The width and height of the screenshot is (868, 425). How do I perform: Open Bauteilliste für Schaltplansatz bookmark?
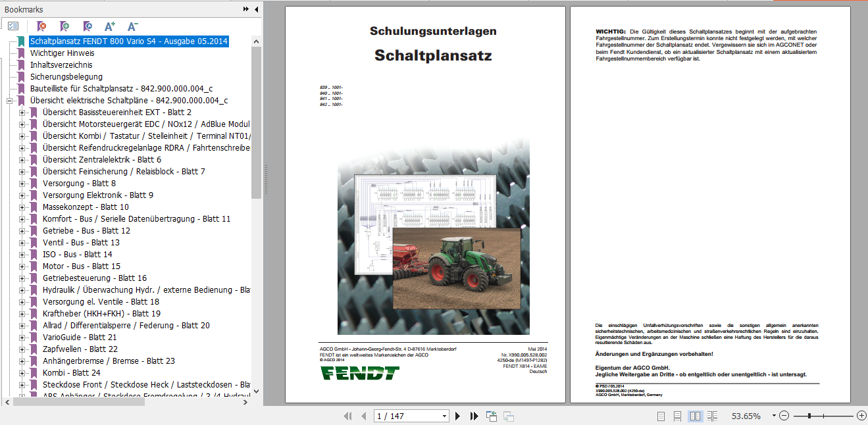[x=121, y=89]
